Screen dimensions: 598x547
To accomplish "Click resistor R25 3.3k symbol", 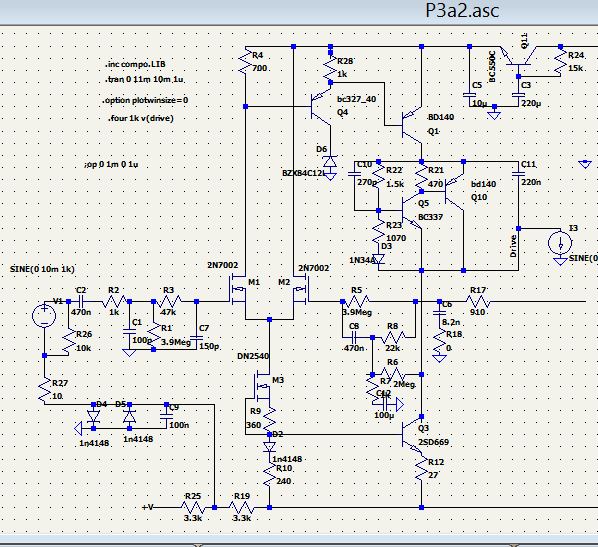I will [x=193, y=508].
